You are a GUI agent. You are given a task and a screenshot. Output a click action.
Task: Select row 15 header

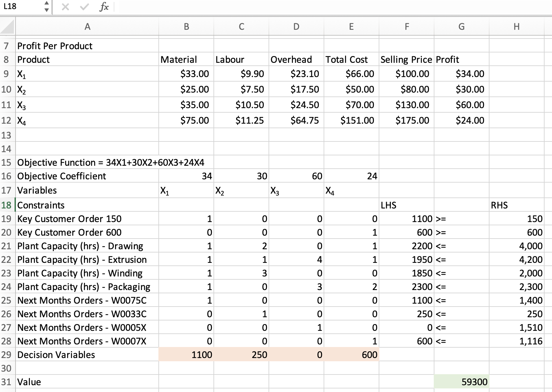click(6, 162)
